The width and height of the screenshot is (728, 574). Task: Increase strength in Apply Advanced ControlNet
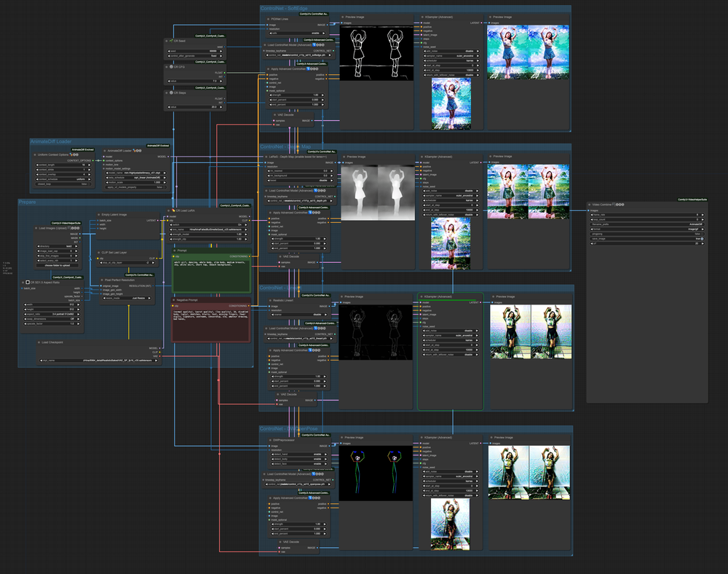coord(323,95)
